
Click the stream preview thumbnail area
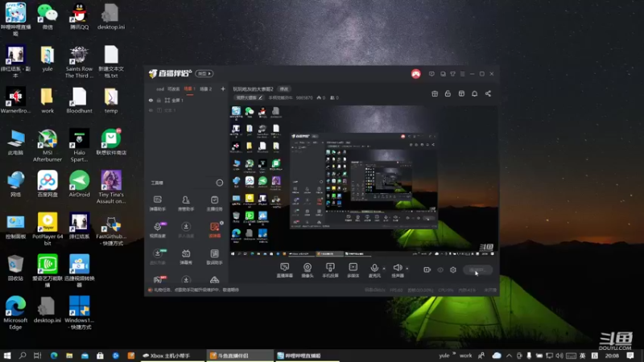click(x=363, y=181)
